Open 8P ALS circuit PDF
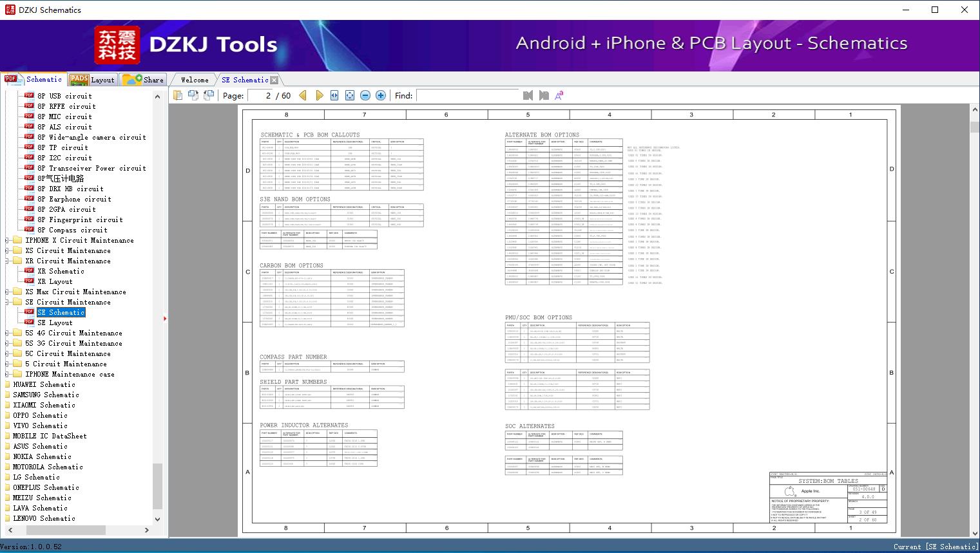The height and width of the screenshot is (553, 980). (x=64, y=127)
